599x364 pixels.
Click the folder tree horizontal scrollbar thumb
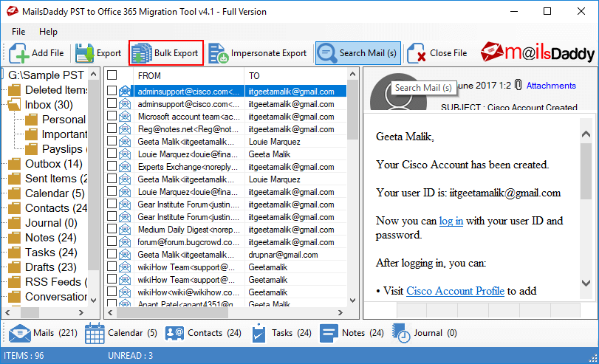[x=30, y=313]
